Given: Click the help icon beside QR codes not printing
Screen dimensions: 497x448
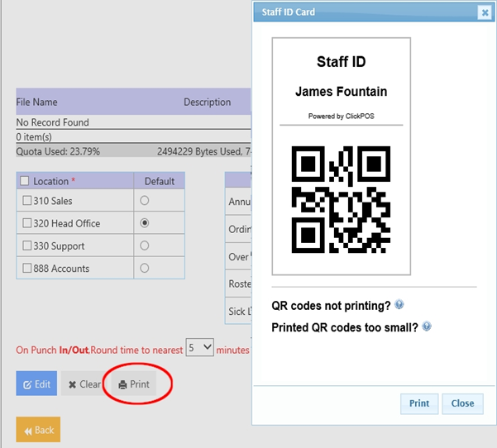Looking at the screenshot, I should coord(399,304).
